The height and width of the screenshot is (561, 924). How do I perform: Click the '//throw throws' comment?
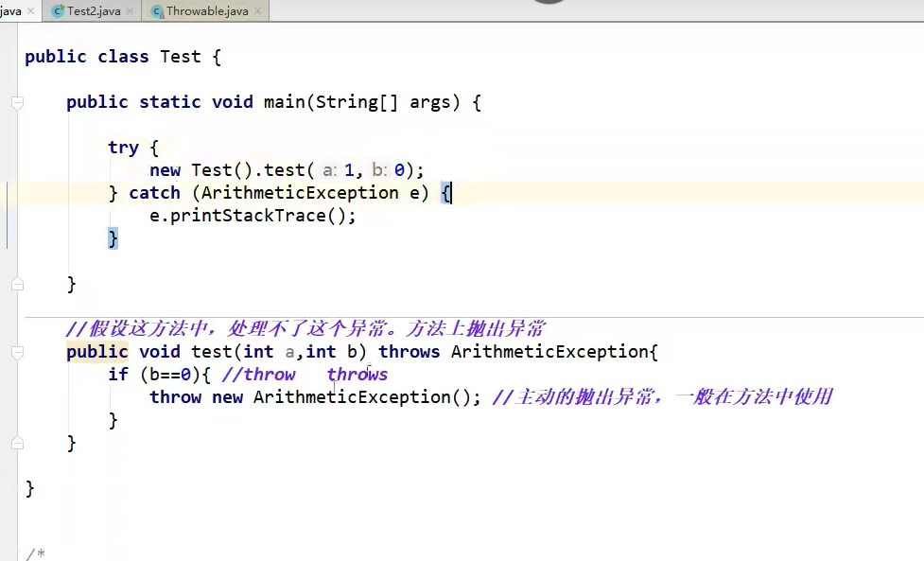[x=305, y=375]
